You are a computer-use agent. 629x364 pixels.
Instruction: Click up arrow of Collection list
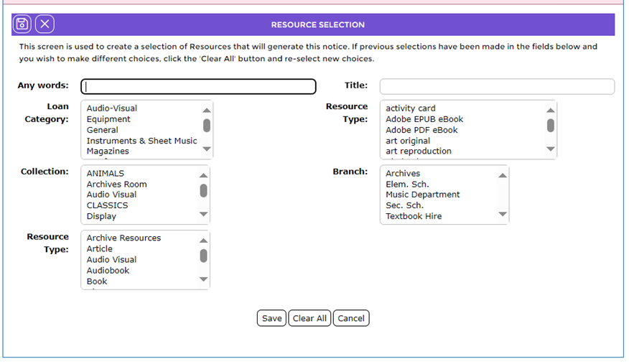pos(203,175)
